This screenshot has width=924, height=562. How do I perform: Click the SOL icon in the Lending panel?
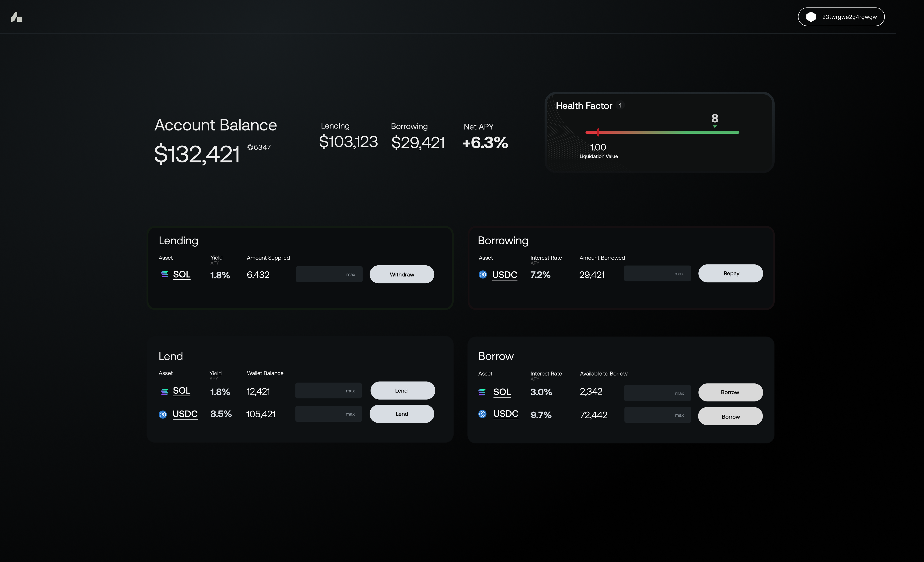(164, 275)
